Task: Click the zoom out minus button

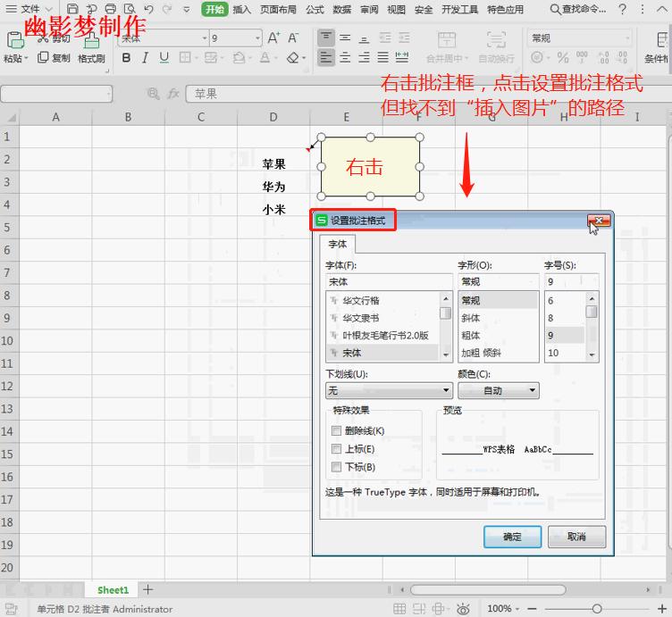Action: (x=532, y=608)
